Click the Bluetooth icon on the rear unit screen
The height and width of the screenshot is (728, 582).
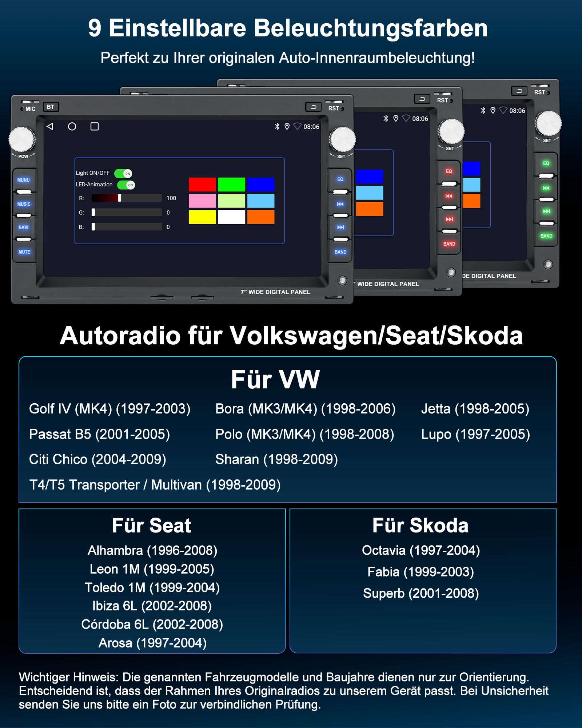483,110
